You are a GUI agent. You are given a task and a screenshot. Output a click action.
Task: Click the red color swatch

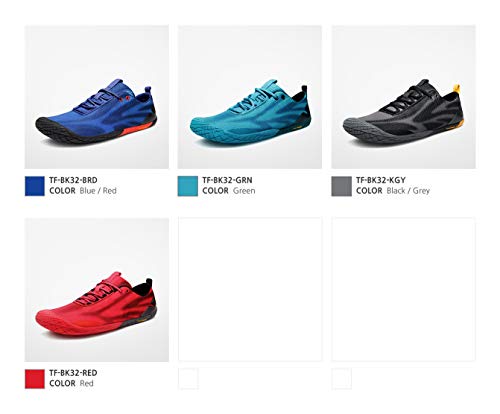point(35,379)
